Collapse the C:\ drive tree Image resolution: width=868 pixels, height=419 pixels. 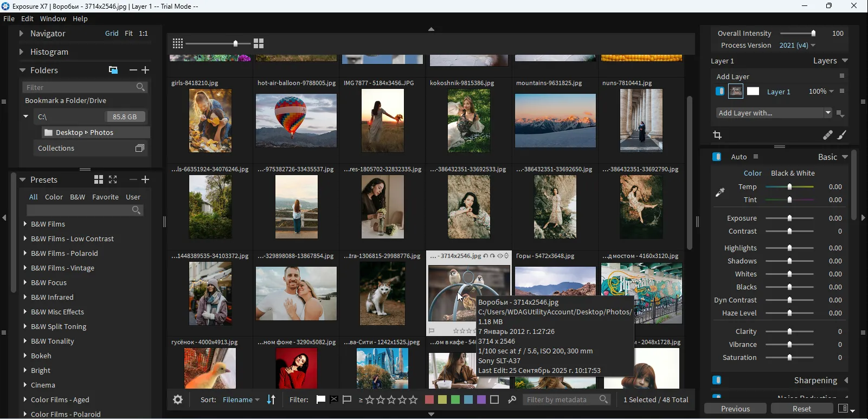(x=25, y=117)
